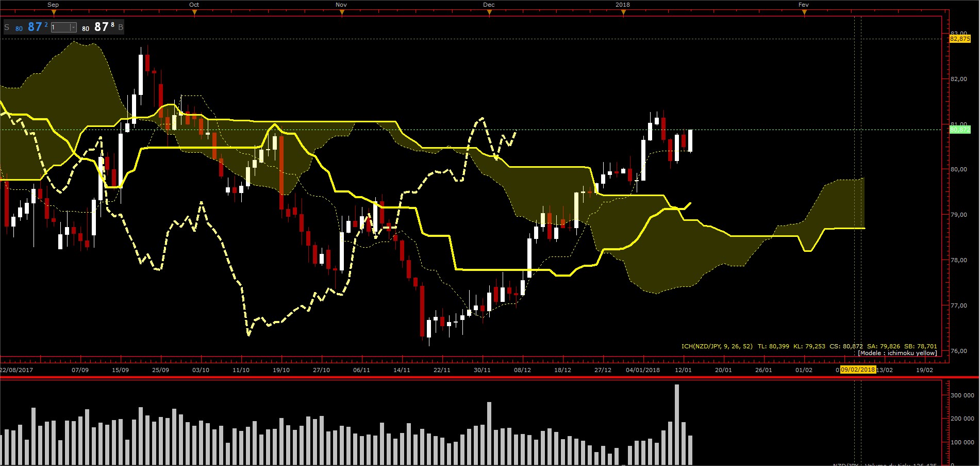The height and width of the screenshot is (466, 980).
Task: Click the 14/11 date on time axis
Action: point(402,370)
